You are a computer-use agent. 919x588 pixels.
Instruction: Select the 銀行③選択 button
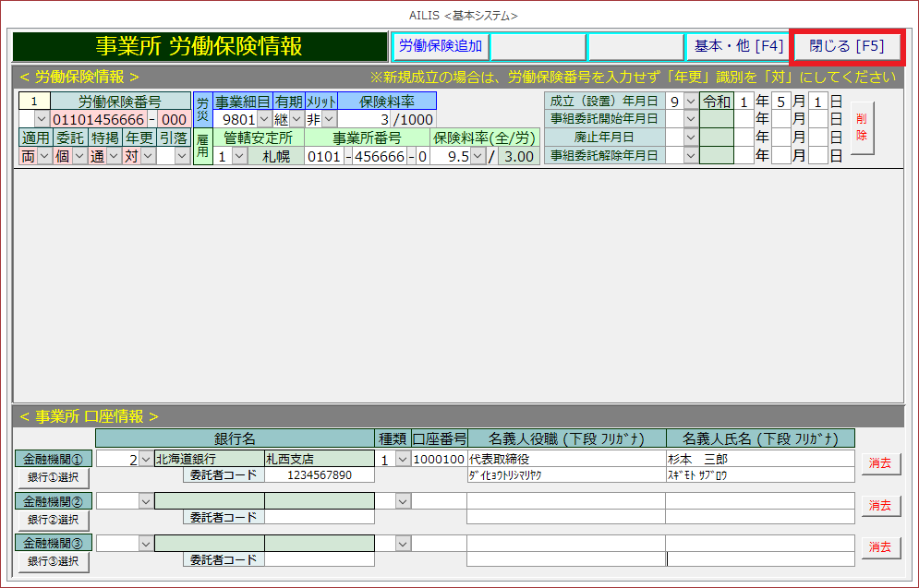point(53,561)
